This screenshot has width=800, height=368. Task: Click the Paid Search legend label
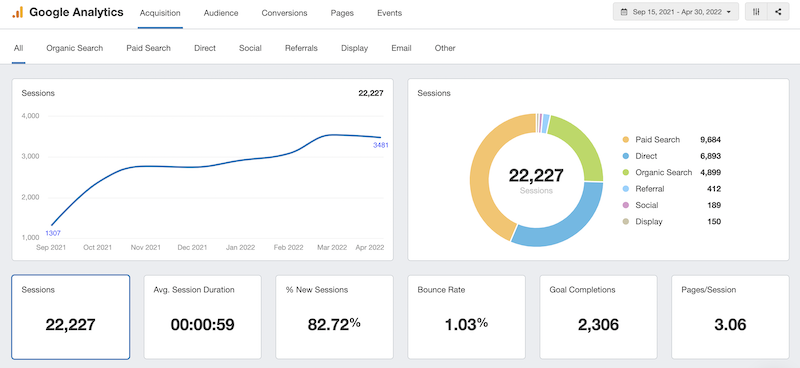tap(658, 140)
